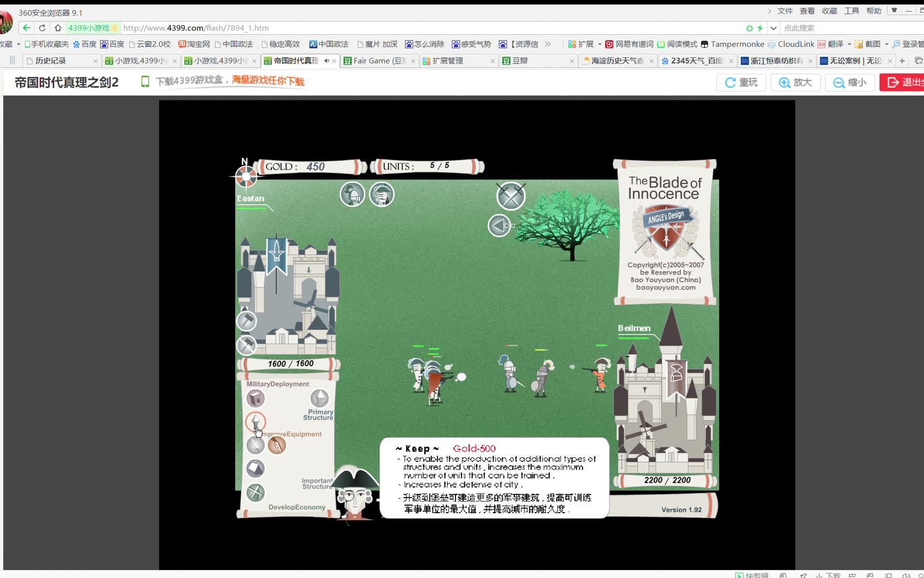Click the retreat arrow button

coord(499,226)
